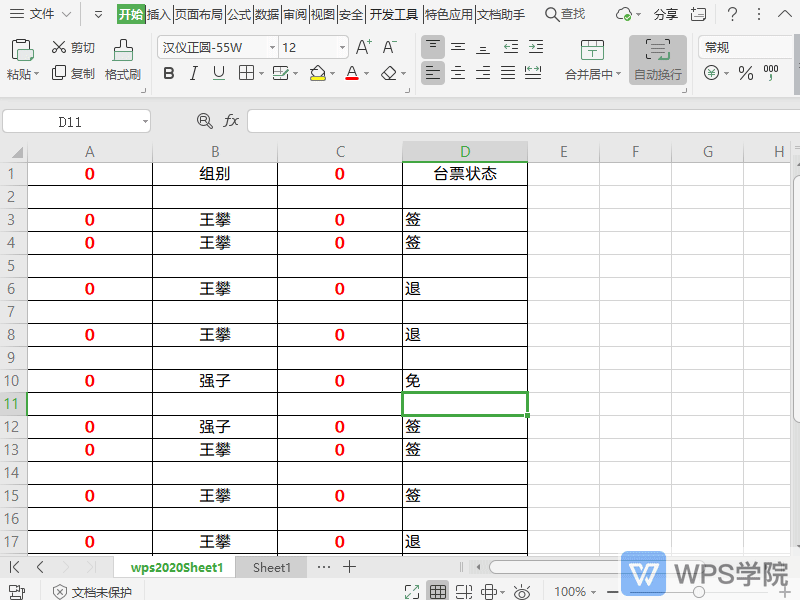
Task: Toggle bold formatting
Action: coord(168,73)
